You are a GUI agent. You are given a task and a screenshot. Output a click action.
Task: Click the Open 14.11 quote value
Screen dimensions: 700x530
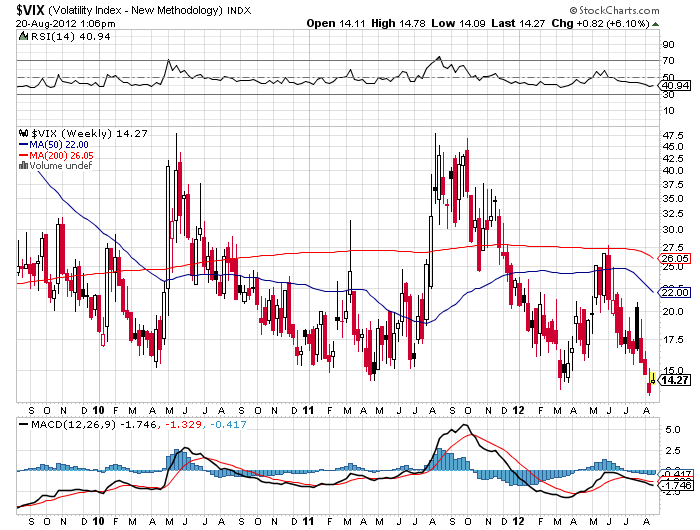click(336, 23)
